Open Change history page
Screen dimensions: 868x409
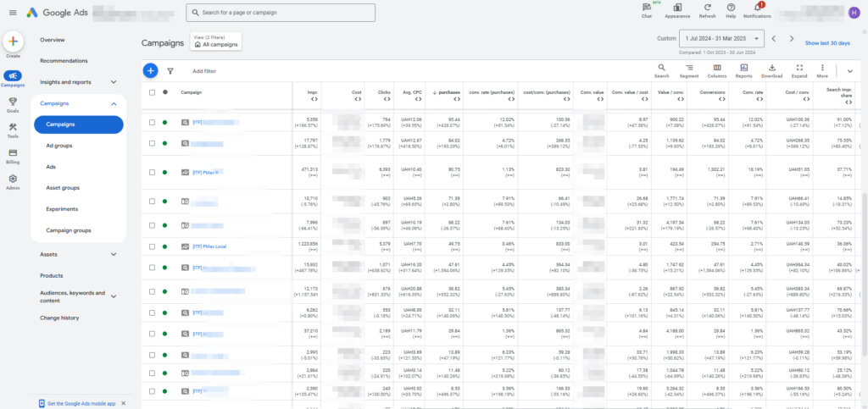point(59,318)
